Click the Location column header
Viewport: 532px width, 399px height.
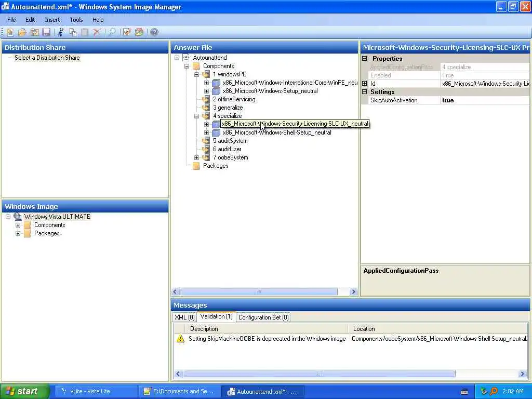(x=437, y=329)
